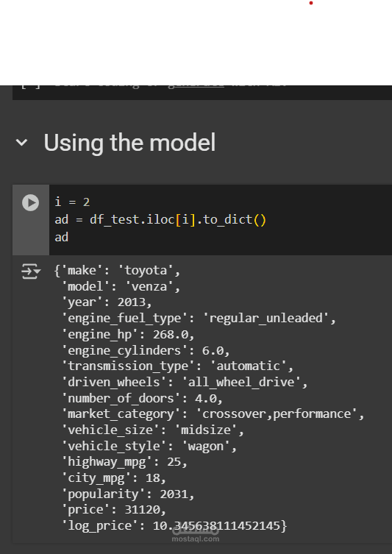Image resolution: width=392 pixels, height=554 pixels.
Task: Click the 'engine_hp': 268.0 output entry
Action: 128,335
